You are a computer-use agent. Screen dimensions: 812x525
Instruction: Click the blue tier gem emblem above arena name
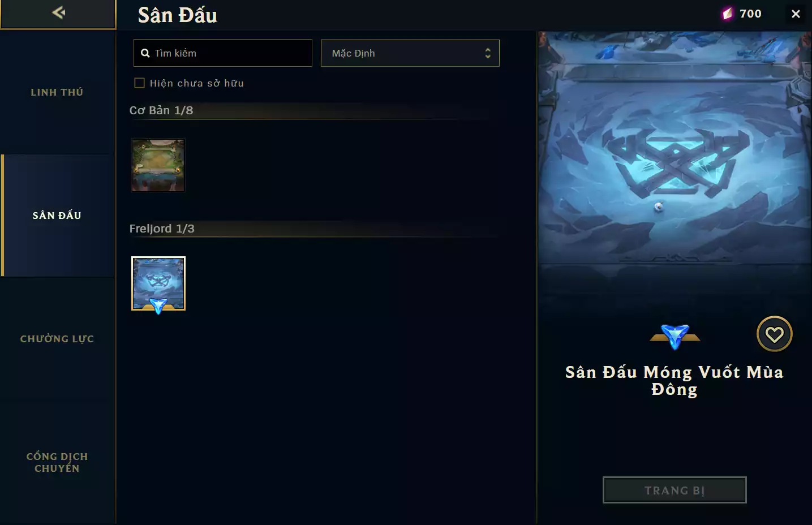(675, 337)
